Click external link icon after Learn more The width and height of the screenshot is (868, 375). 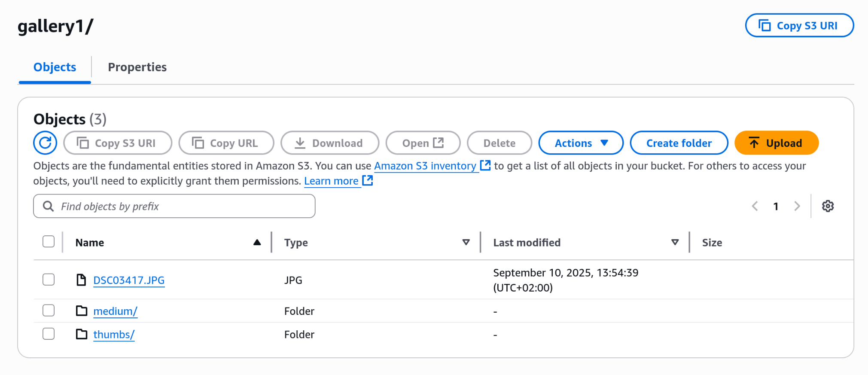pyautogui.click(x=368, y=180)
